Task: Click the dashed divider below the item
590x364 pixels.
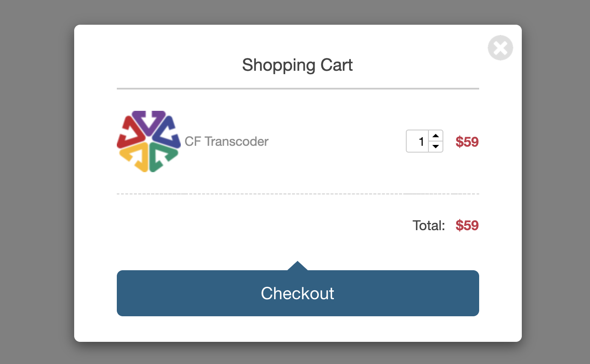Action: click(x=298, y=194)
